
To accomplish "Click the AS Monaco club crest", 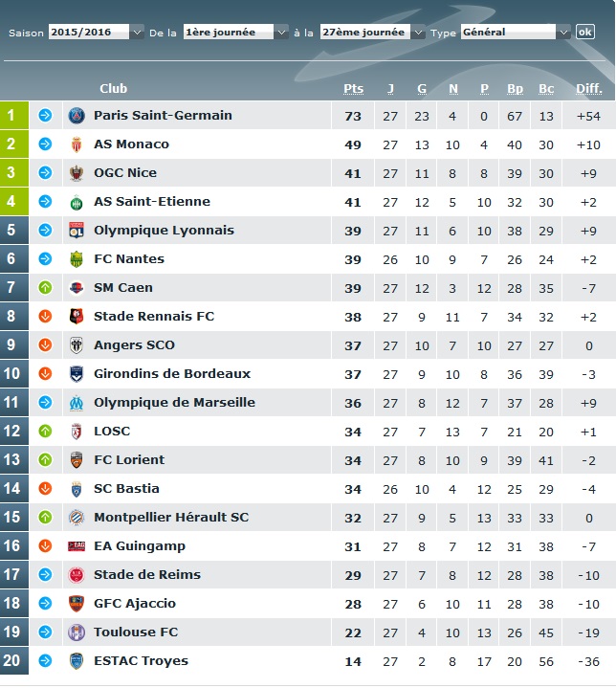I will point(77,144).
